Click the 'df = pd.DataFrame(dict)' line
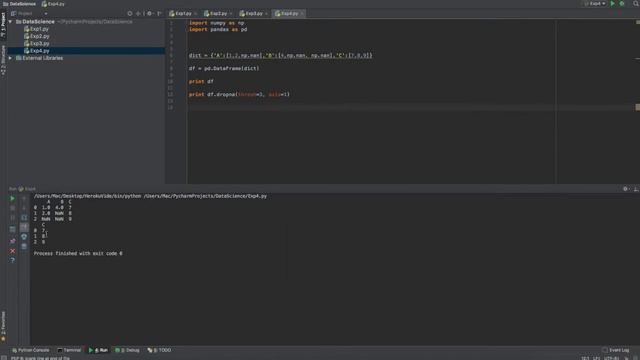This screenshot has height=360, width=640. click(224, 69)
